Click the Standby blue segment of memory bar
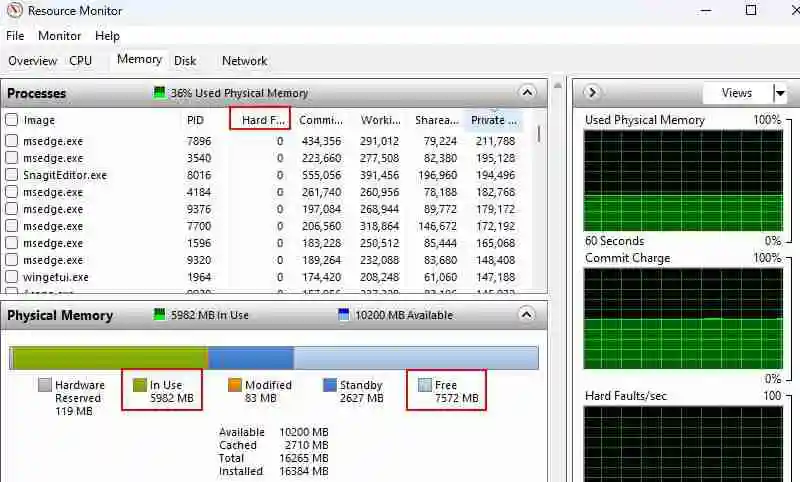The image size is (800, 482). pos(251,358)
